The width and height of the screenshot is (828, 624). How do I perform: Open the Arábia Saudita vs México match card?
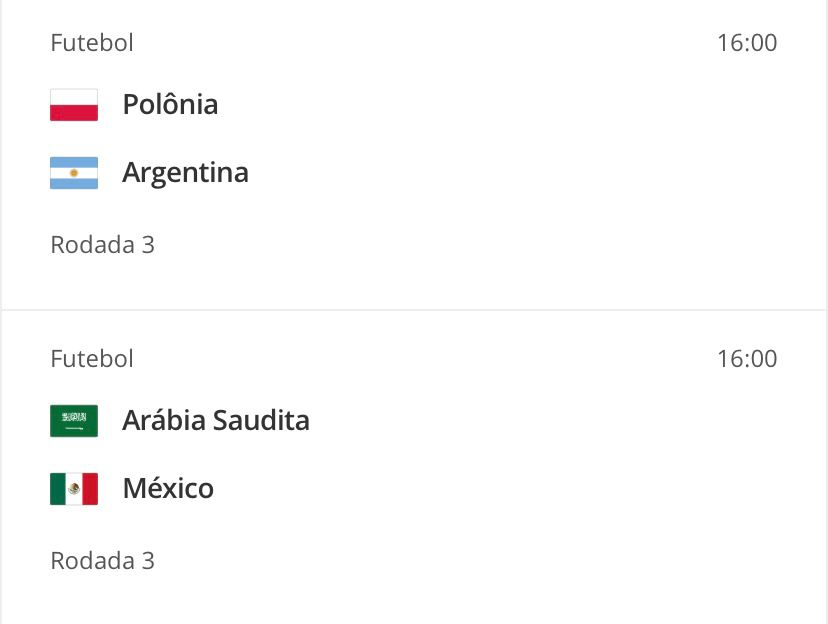[x=414, y=468]
